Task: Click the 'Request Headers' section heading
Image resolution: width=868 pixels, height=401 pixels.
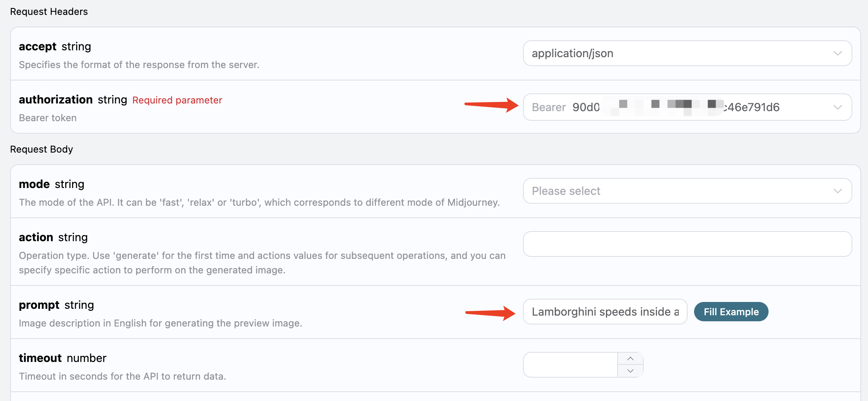Action: point(49,12)
